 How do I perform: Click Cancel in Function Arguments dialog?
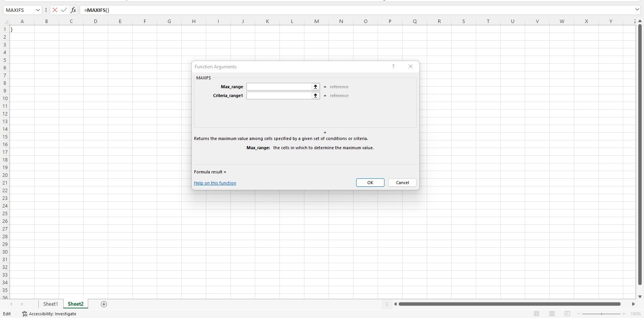click(x=402, y=183)
